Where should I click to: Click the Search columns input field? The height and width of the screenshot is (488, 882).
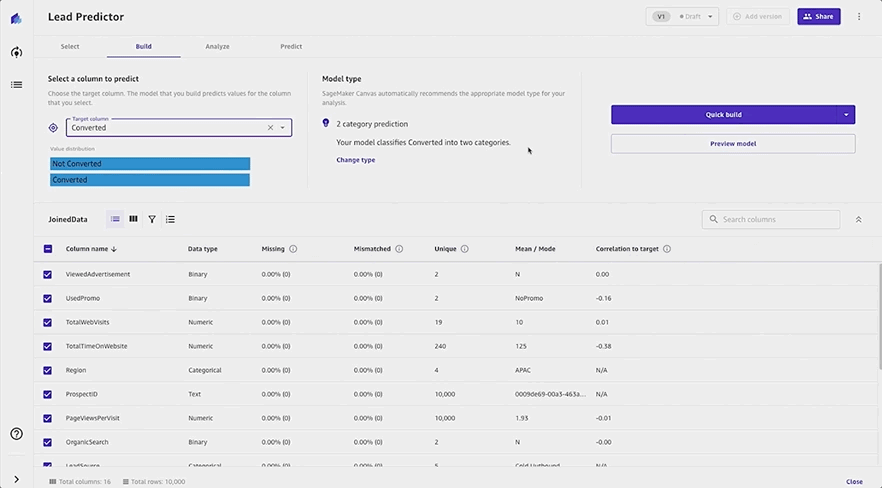(771, 219)
